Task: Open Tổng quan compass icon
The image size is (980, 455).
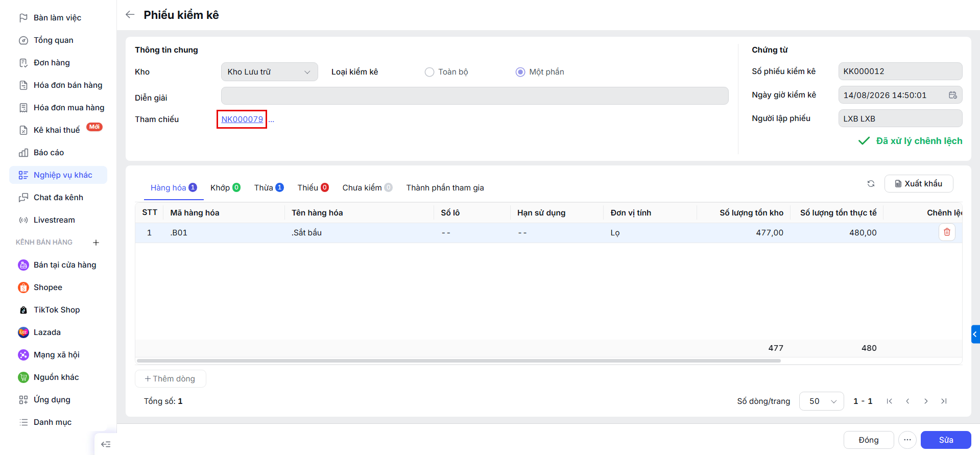Action: [x=23, y=40]
